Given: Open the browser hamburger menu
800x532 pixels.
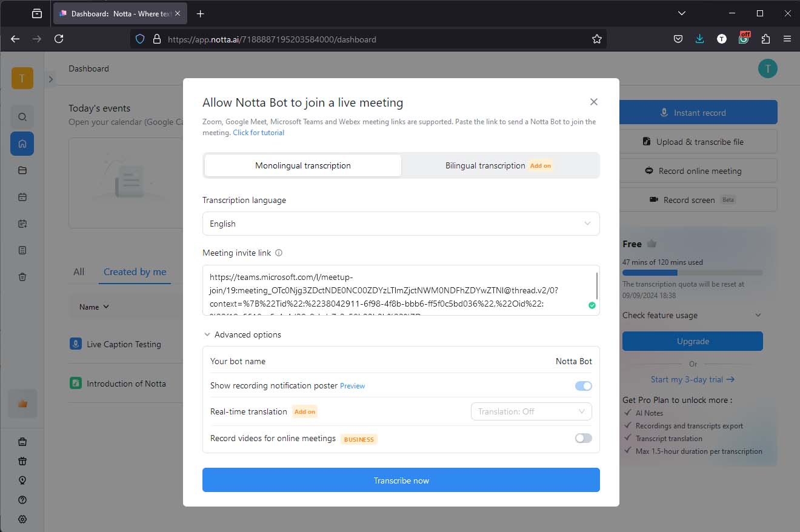Looking at the screenshot, I should click(x=787, y=39).
